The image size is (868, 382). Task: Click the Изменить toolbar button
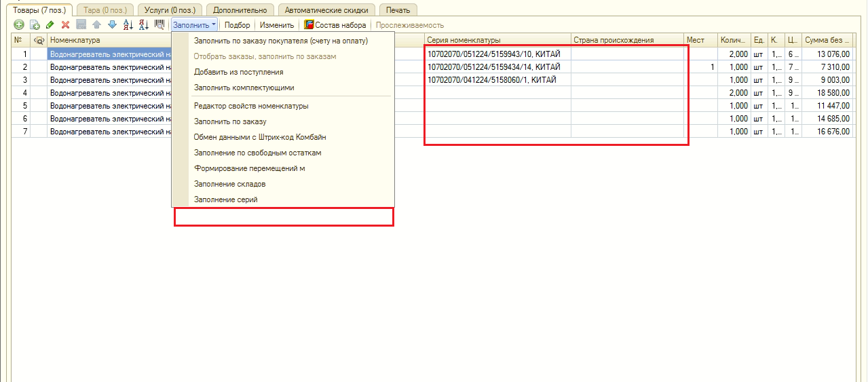[277, 25]
